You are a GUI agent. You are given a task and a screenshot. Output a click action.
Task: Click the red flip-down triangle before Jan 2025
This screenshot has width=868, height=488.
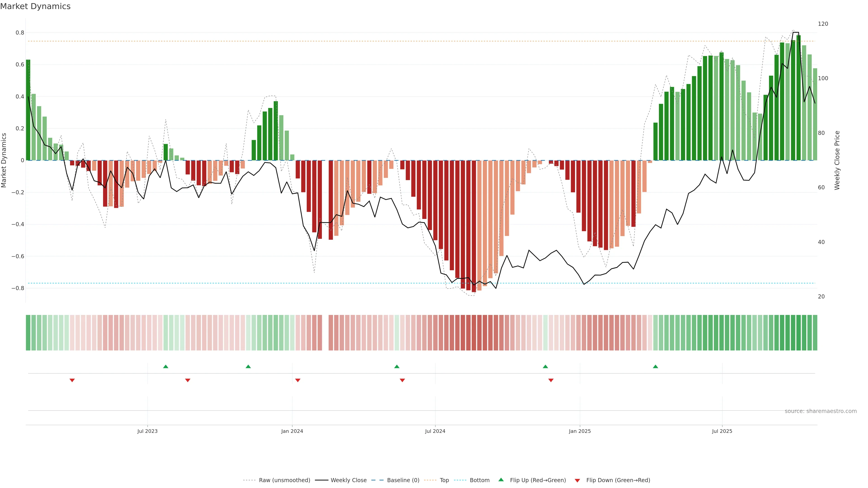pos(551,380)
